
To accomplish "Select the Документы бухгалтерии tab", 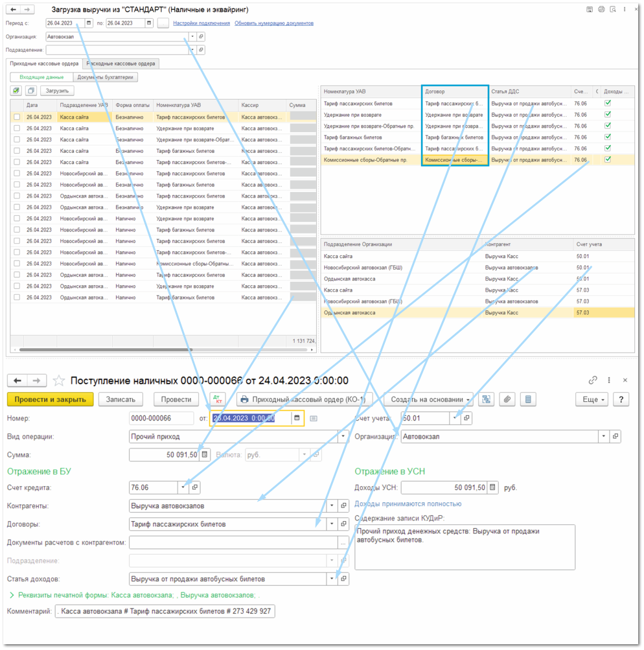I will click(105, 77).
